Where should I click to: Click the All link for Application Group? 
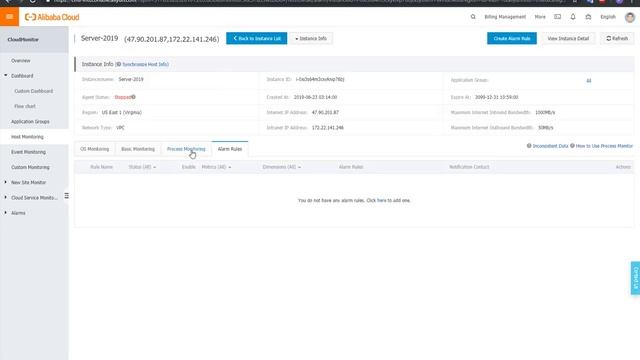[589, 81]
